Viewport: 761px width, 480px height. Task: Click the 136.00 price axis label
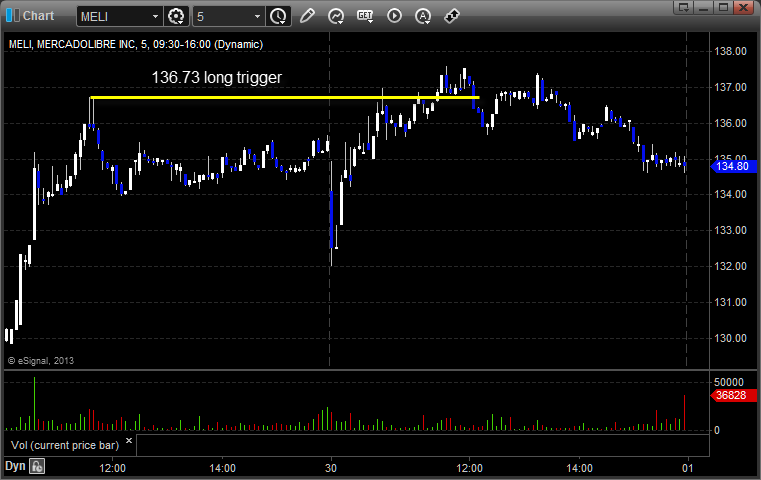730,123
